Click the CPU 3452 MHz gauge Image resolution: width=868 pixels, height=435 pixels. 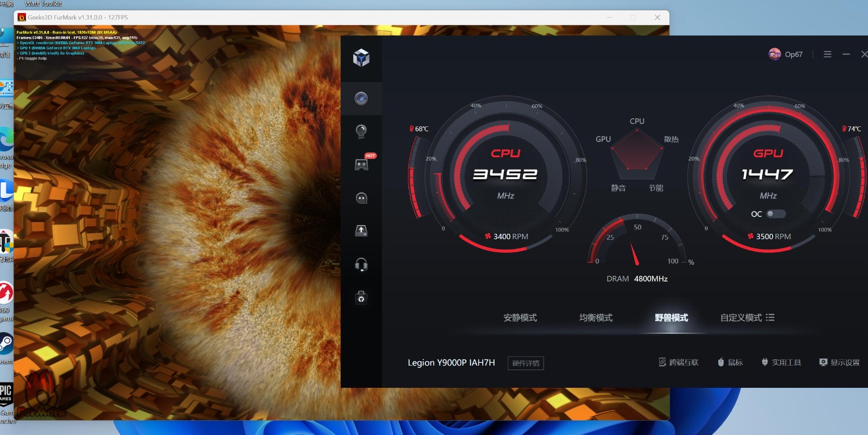click(x=505, y=175)
